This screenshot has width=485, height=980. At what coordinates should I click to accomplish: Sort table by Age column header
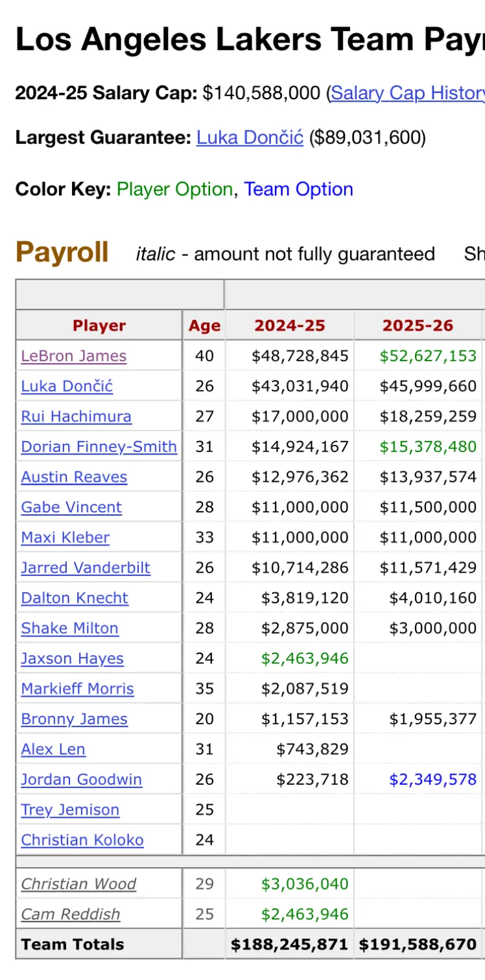[x=204, y=326]
